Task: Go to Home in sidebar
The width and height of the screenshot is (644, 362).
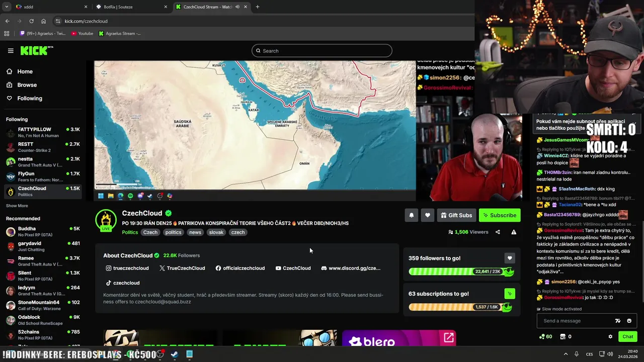Action: (25, 71)
